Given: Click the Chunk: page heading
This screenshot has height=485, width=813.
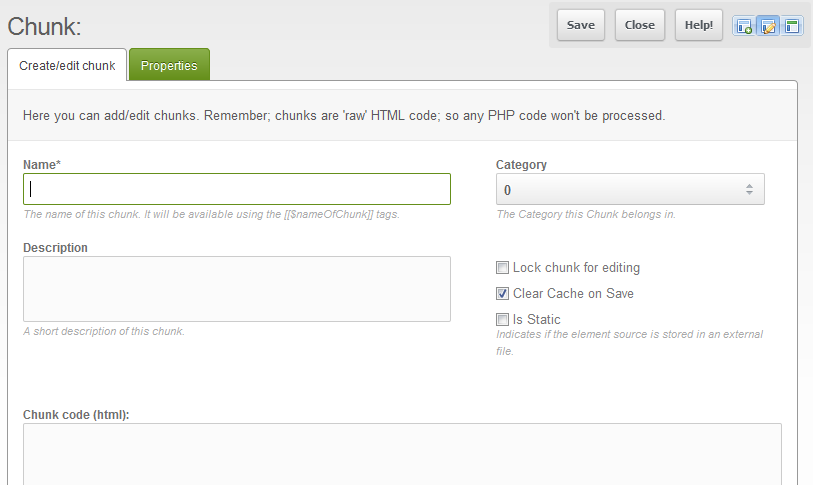Looking at the screenshot, I should pos(44,27).
